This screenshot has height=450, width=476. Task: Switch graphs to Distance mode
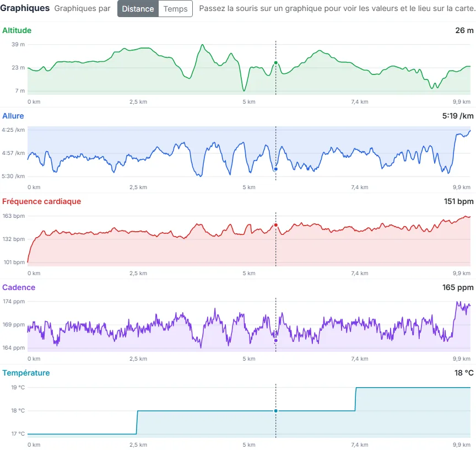138,8
